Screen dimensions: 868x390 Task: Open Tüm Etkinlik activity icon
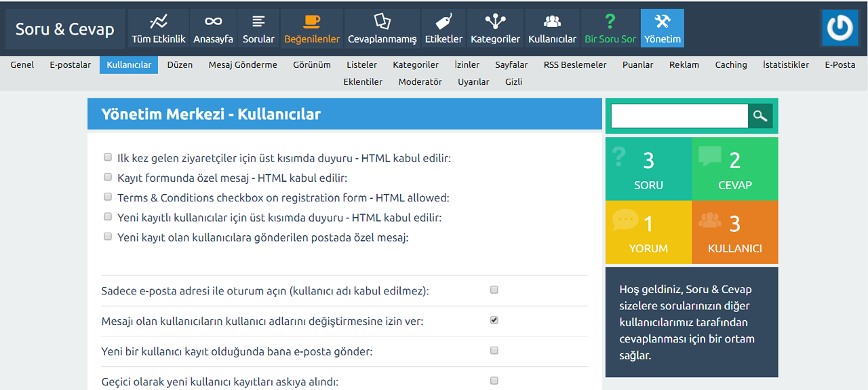(159, 22)
